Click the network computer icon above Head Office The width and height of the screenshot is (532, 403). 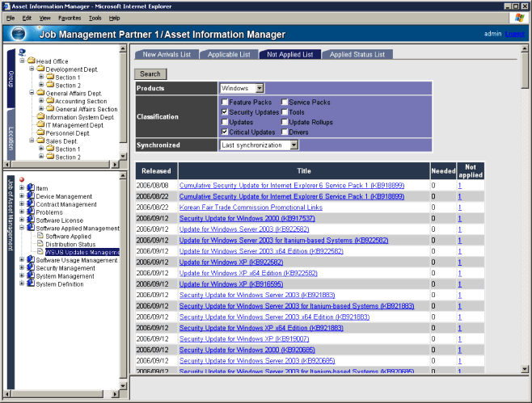[23, 53]
